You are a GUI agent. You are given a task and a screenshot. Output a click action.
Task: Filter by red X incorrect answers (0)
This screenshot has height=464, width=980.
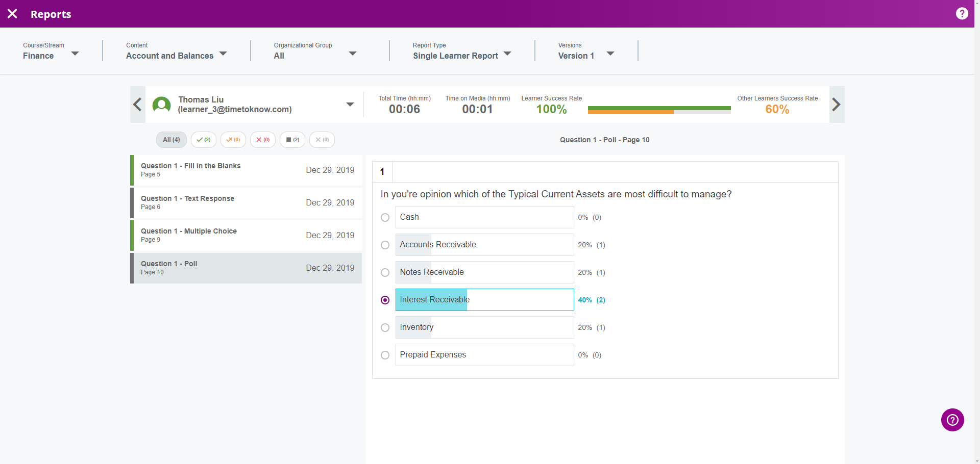click(x=262, y=140)
